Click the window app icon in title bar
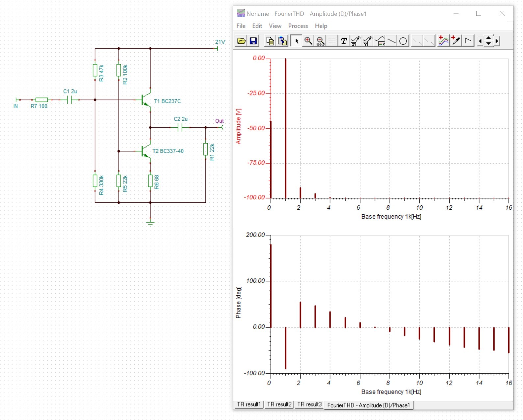This screenshot has width=523, height=420. tap(241, 13)
